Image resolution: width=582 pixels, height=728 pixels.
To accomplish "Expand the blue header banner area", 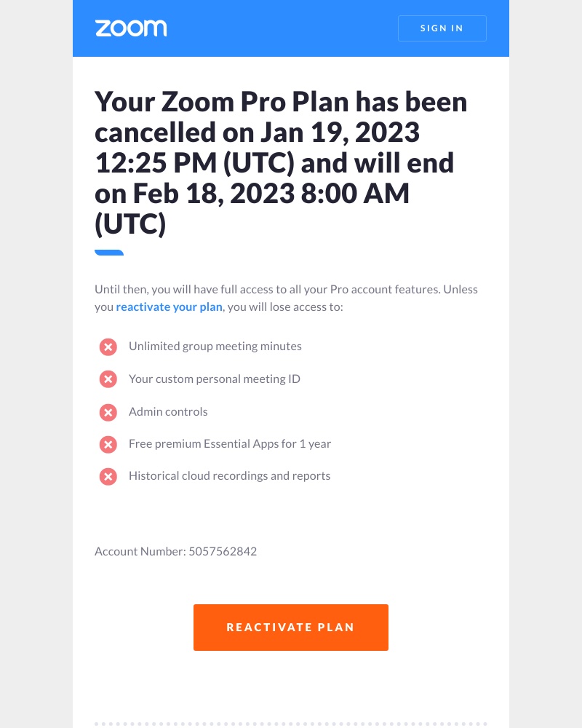I will click(x=291, y=28).
